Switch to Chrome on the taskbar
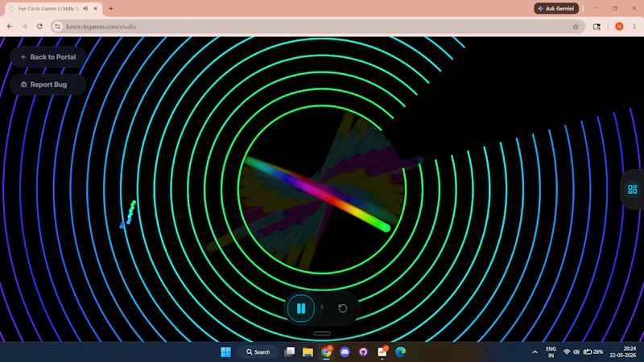The image size is (644, 362). point(327,352)
